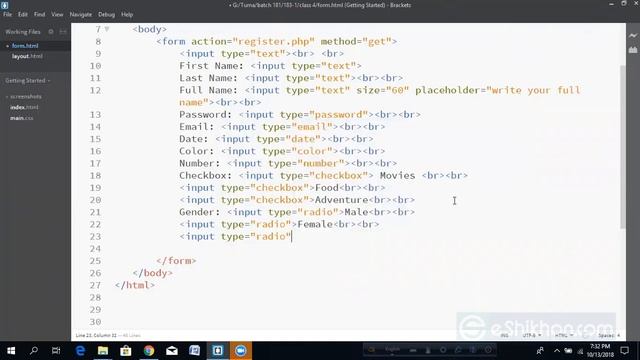This screenshot has width=640, height=360.
Task: Open the Navigate menu
Action: pyautogui.click(x=81, y=14)
